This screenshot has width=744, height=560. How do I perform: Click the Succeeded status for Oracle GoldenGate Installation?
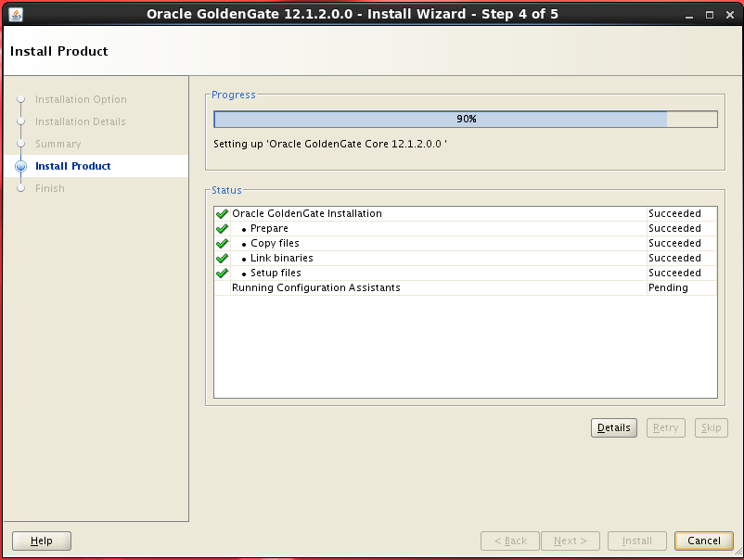click(x=674, y=214)
